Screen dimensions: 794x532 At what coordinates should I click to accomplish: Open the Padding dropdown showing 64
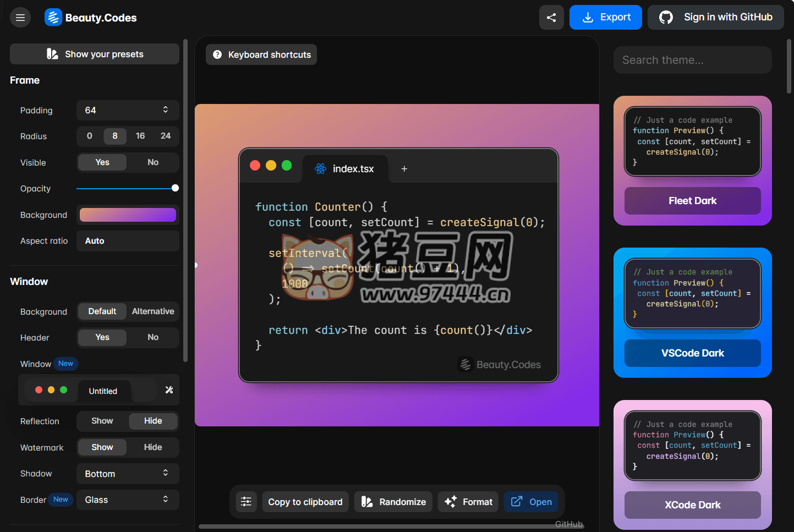click(x=127, y=110)
